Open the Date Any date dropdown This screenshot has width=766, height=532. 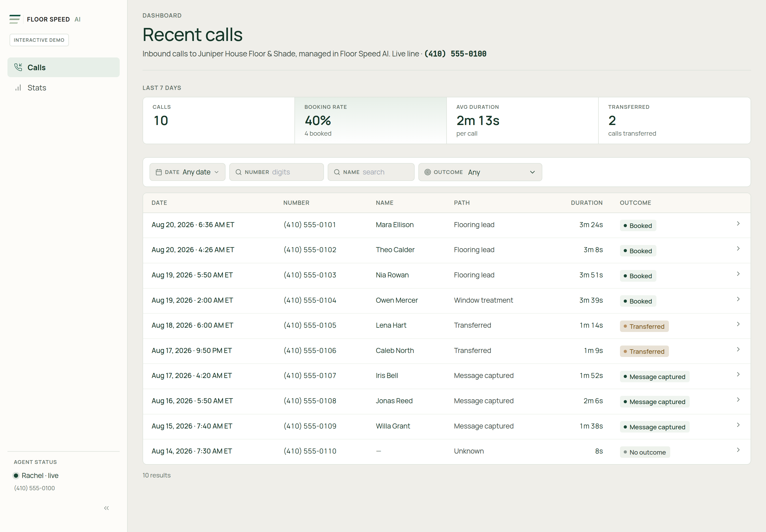[x=187, y=172]
